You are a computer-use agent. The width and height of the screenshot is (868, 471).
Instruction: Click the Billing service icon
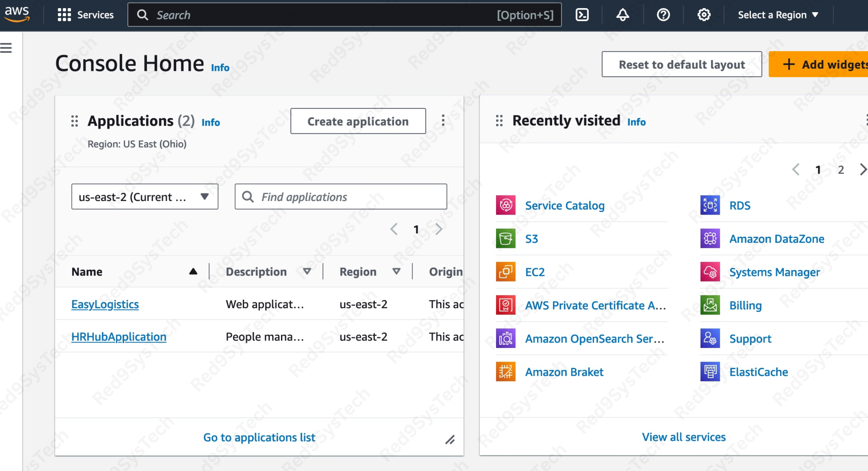click(710, 305)
